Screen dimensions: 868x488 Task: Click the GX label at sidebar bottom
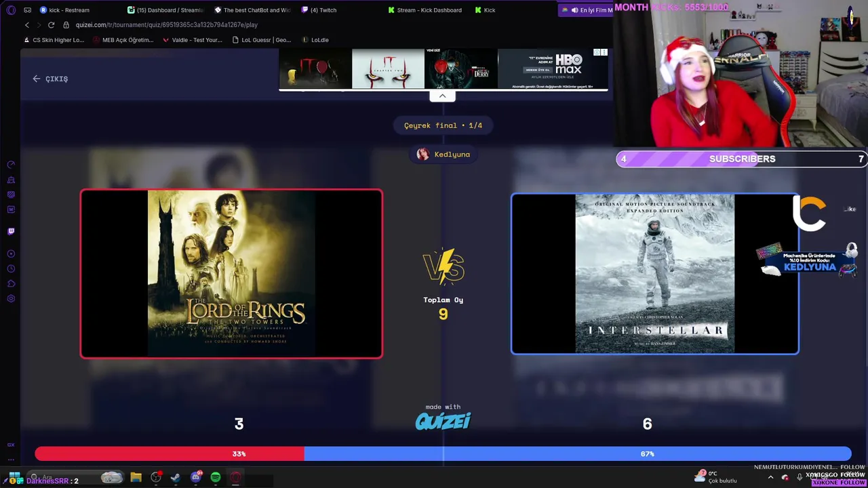11,445
